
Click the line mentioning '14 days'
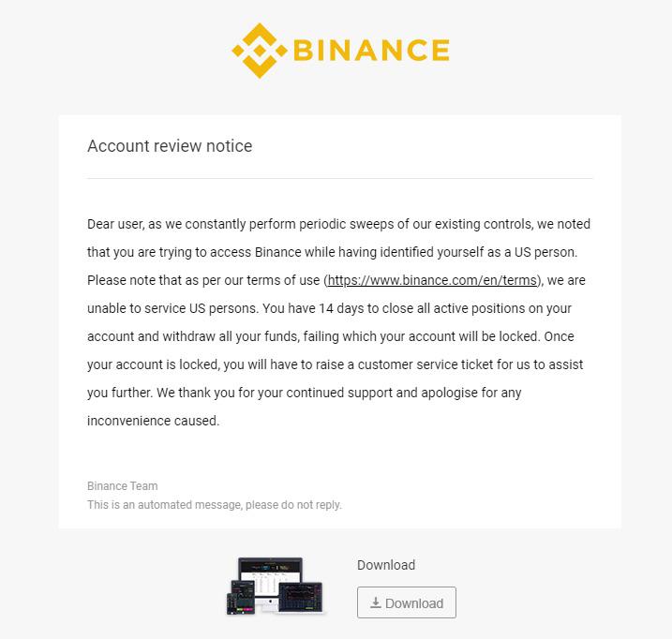pos(329,308)
